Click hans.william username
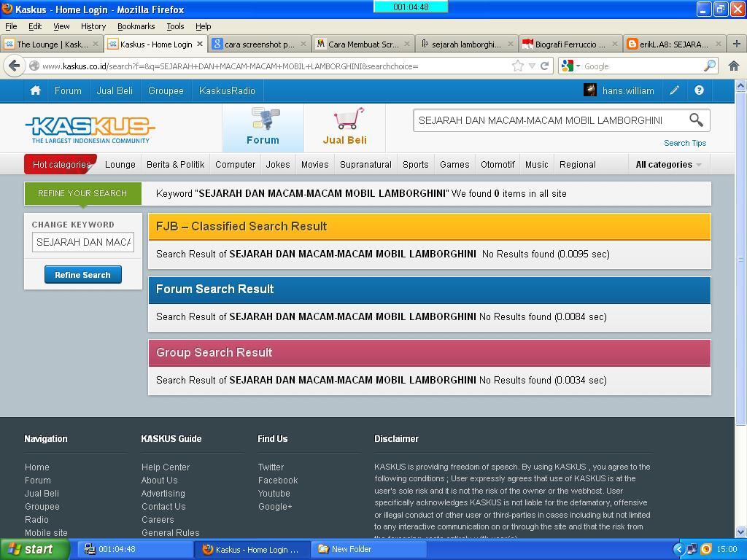The width and height of the screenshot is (747, 560). coord(628,90)
